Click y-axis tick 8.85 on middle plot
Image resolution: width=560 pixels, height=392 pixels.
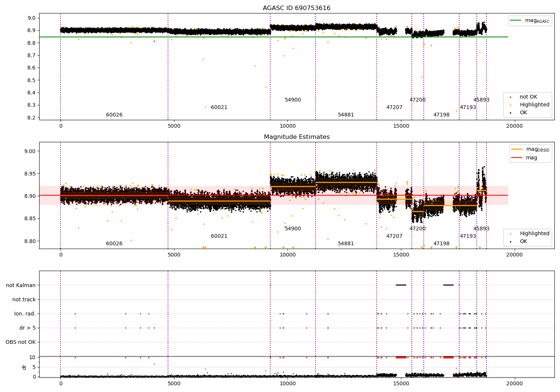30,218
